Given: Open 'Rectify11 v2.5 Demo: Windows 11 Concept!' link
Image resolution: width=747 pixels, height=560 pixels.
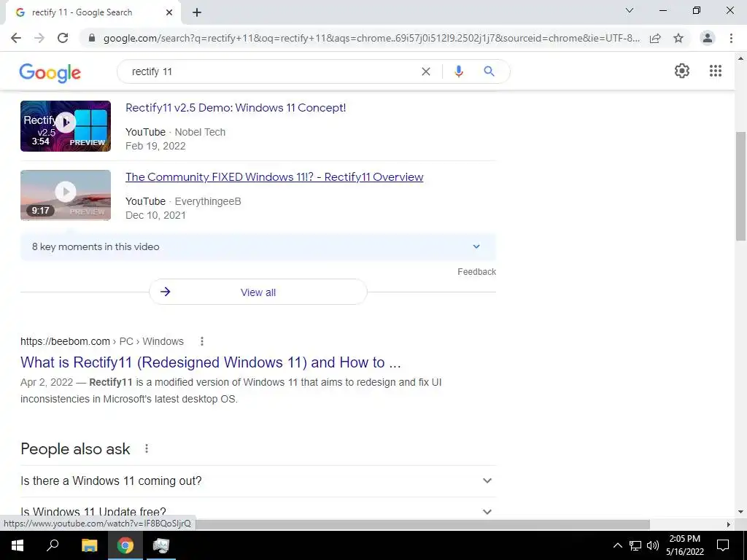Looking at the screenshot, I should click(x=236, y=108).
